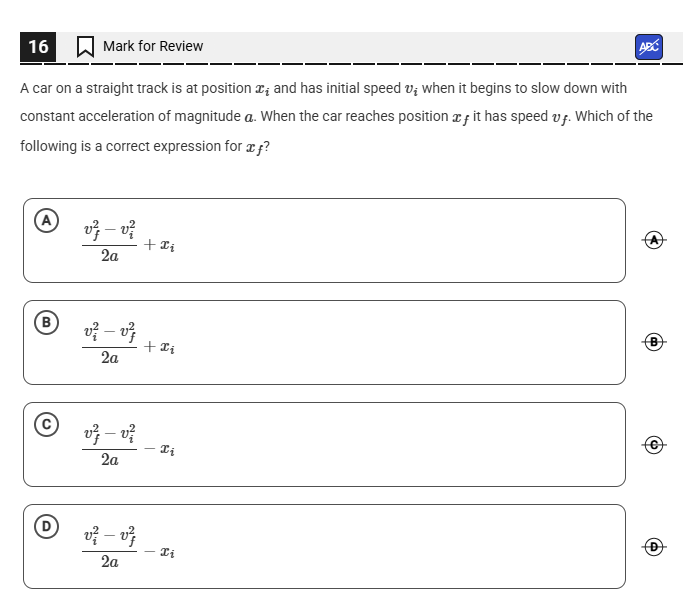Click the empty gray header bar area

pyautogui.click(x=420, y=46)
